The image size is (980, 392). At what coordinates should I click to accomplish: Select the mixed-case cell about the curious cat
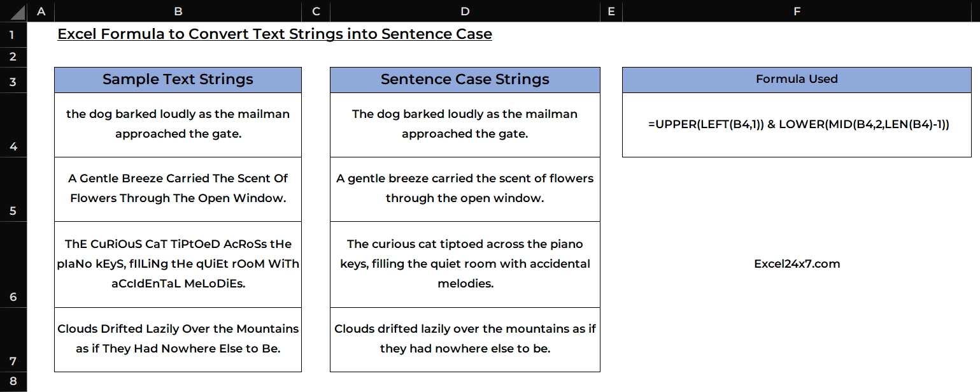tap(178, 264)
